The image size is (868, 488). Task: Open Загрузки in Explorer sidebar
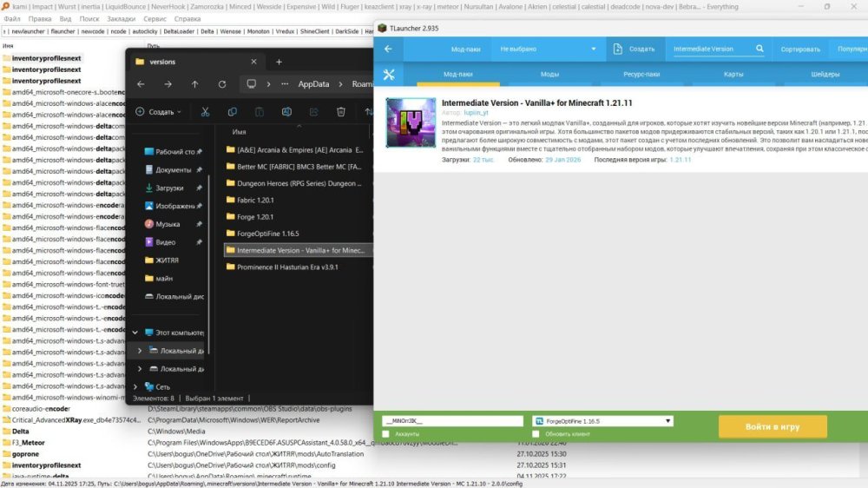pyautogui.click(x=169, y=188)
